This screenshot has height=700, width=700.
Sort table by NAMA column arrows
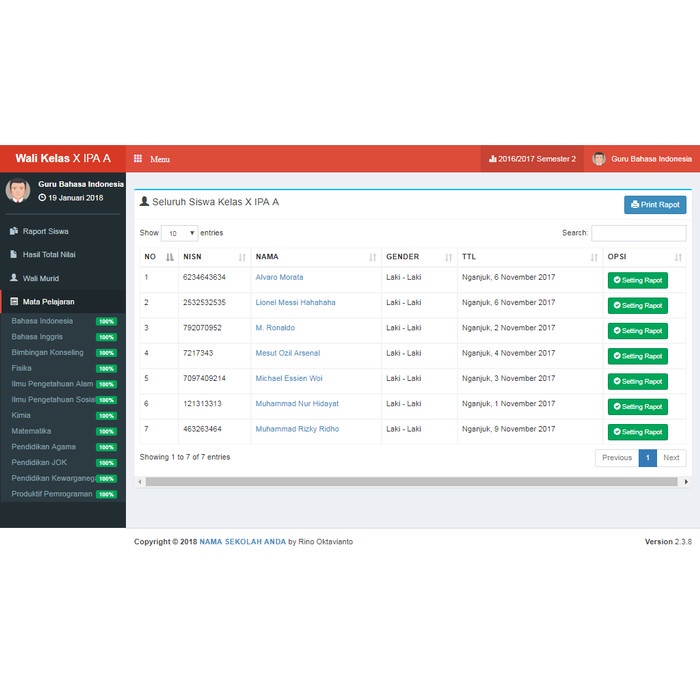pos(373,257)
